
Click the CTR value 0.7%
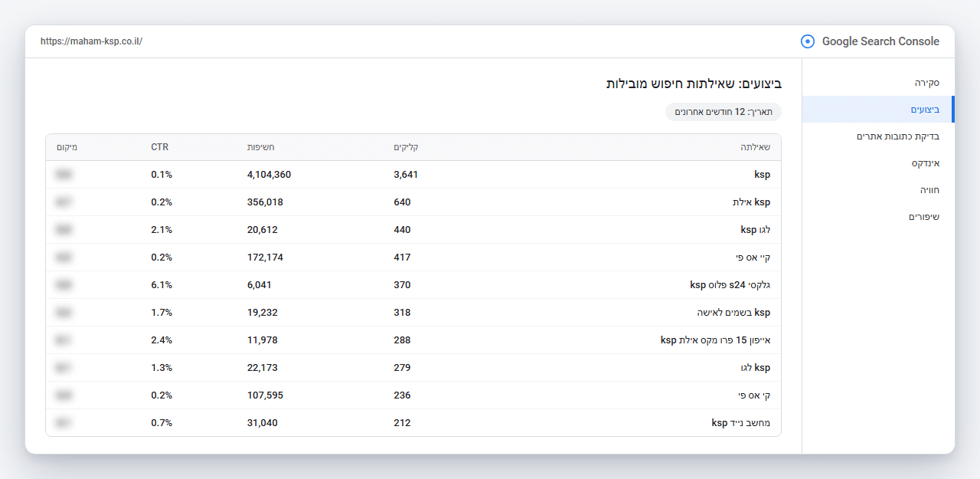point(162,423)
